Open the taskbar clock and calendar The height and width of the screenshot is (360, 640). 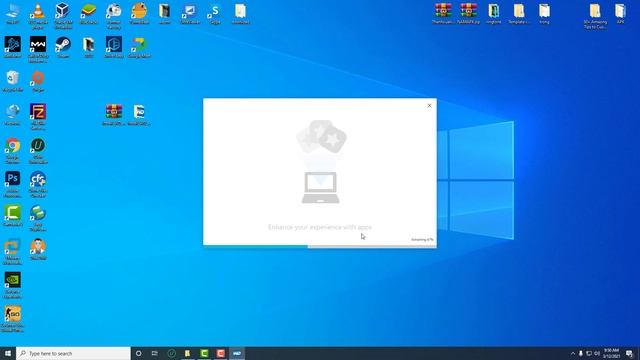click(611, 353)
